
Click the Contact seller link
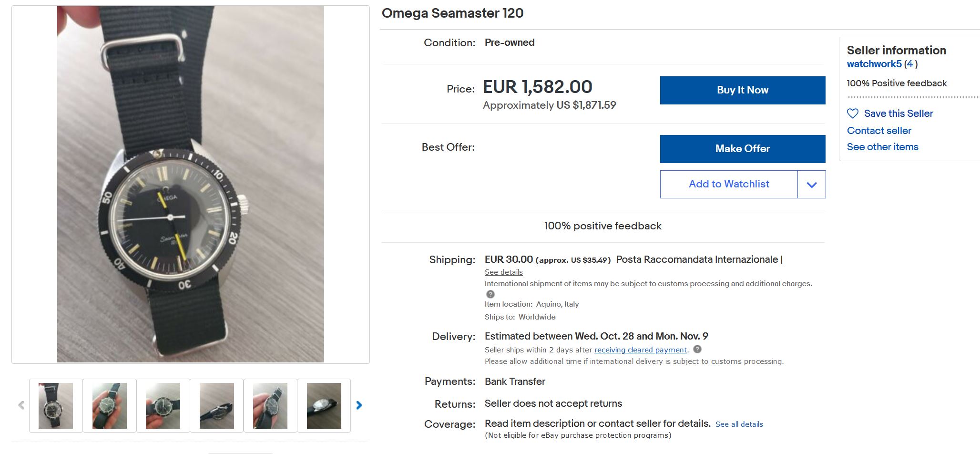879,131
